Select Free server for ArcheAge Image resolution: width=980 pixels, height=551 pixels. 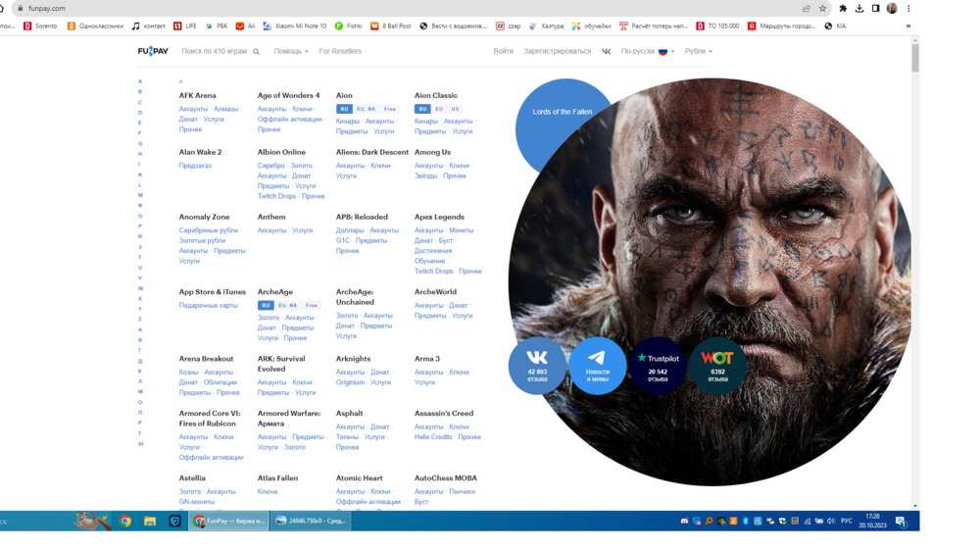click(312, 305)
